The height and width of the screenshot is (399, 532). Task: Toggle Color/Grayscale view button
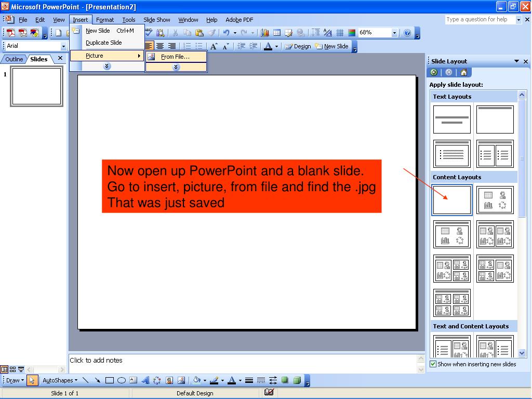click(352, 33)
